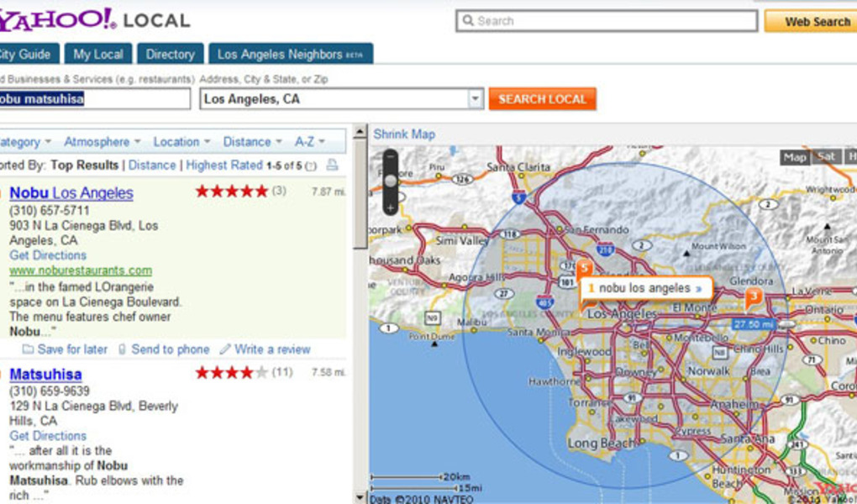Screen dimensions: 857x504
Task: Select the Sat satellite view button
Action: [827, 157]
